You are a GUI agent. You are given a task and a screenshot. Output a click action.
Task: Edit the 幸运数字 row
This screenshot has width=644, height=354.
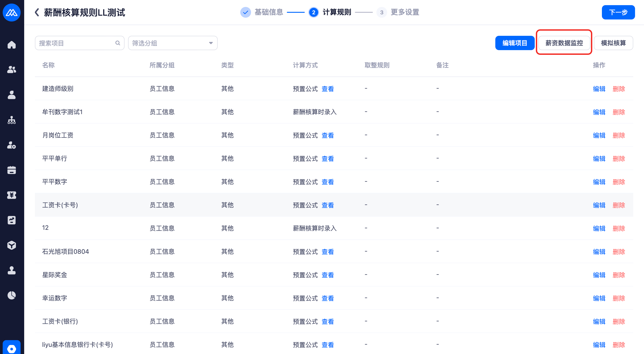point(599,298)
